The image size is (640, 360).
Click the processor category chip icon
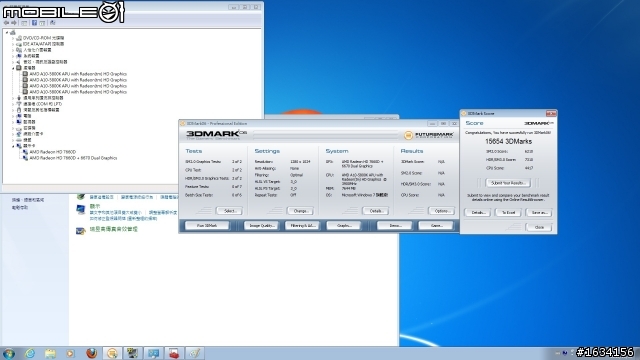point(19,68)
